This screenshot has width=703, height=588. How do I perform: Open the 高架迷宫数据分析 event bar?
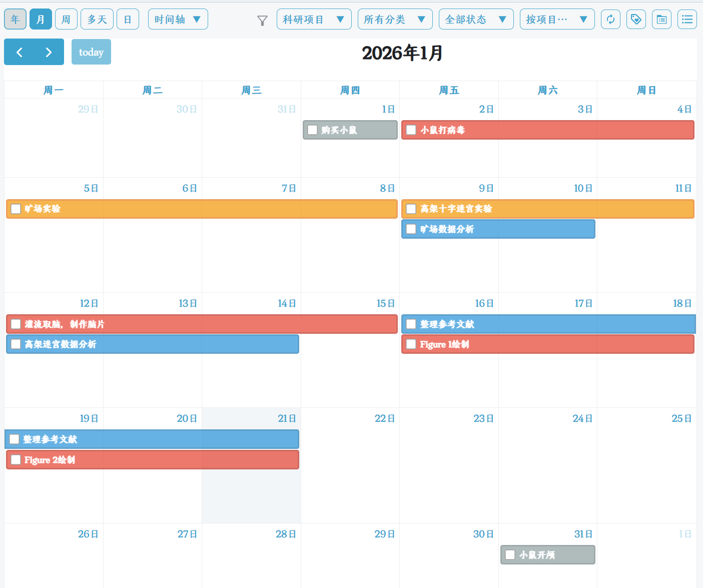click(153, 344)
